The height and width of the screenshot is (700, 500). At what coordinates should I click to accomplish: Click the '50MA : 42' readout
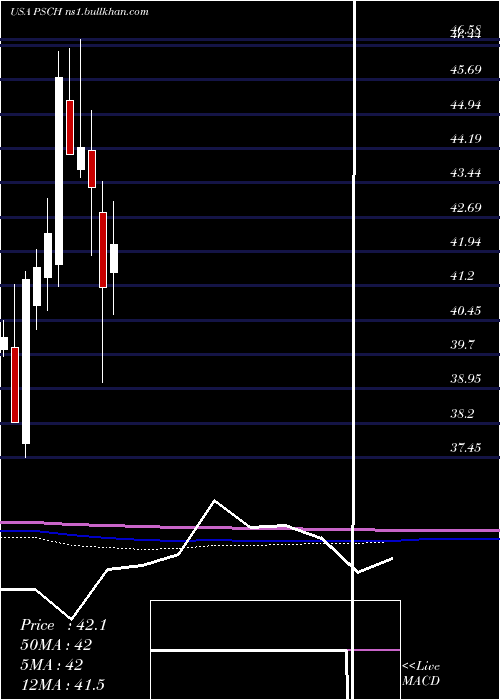(56, 645)
